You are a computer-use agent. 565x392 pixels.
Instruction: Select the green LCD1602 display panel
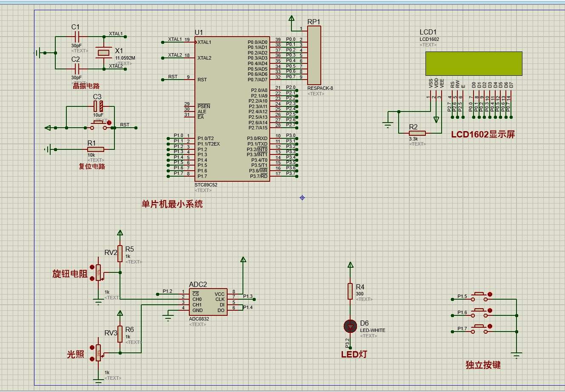pos(474,63)
